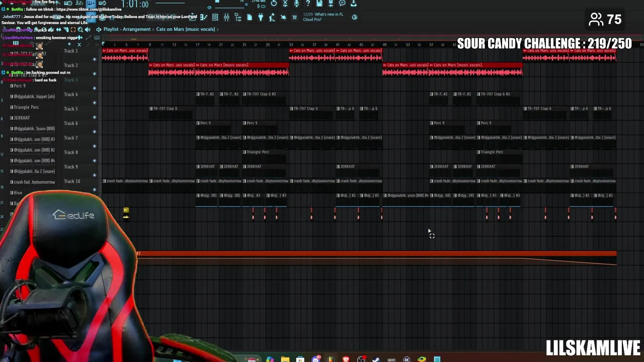644x362 pixels.
Task: Open Discord from the taskbar
Action: [x=315, y=359]
